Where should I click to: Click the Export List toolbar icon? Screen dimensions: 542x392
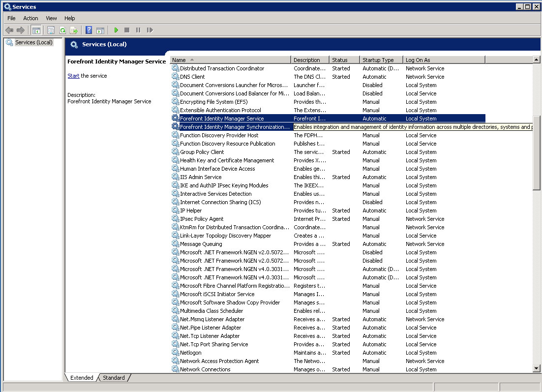(x=74, y=30)
